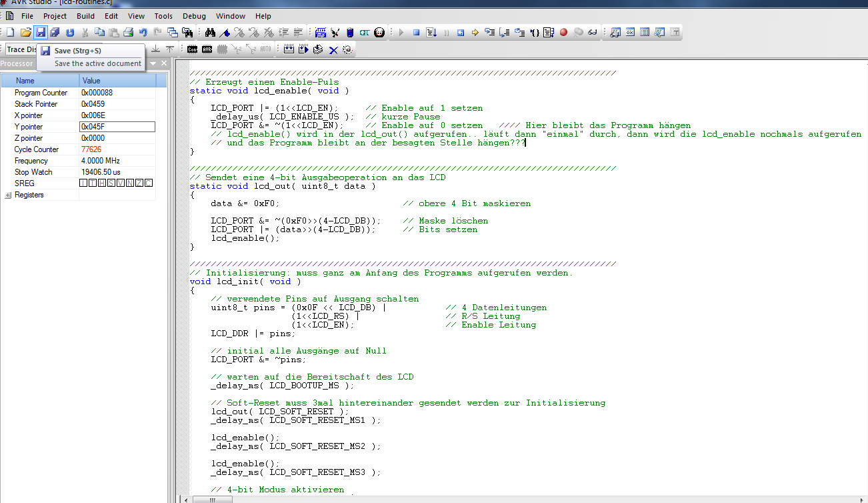Toggle the SREG T flag box

pos(93,183)
